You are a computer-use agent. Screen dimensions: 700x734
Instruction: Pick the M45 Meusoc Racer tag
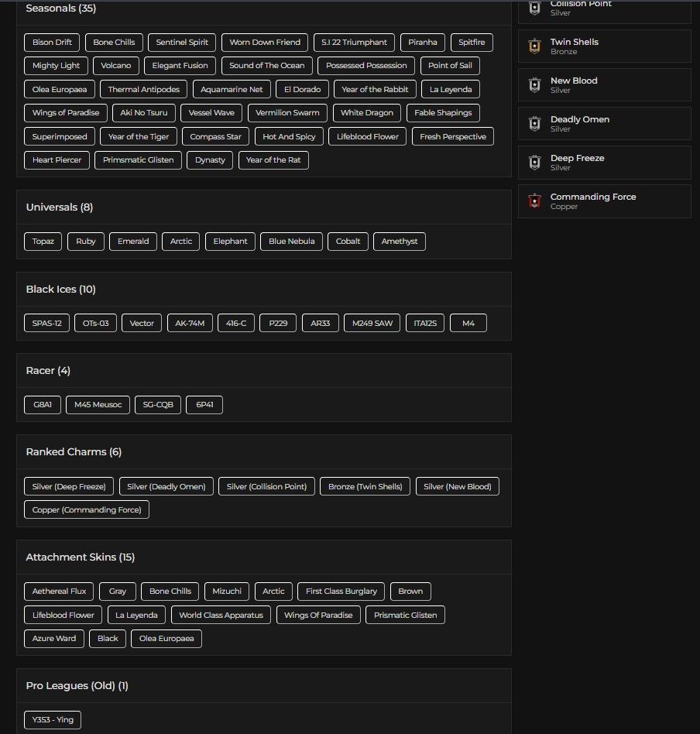coord(98,405)
